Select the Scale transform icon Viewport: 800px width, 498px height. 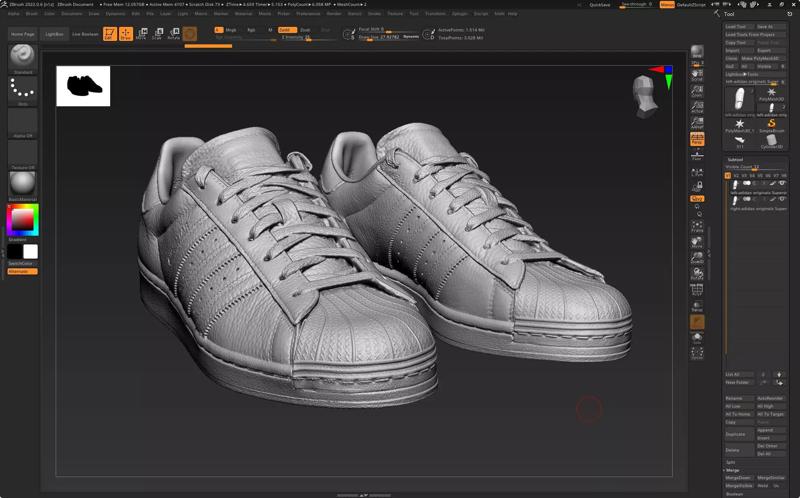pos(157,34)
